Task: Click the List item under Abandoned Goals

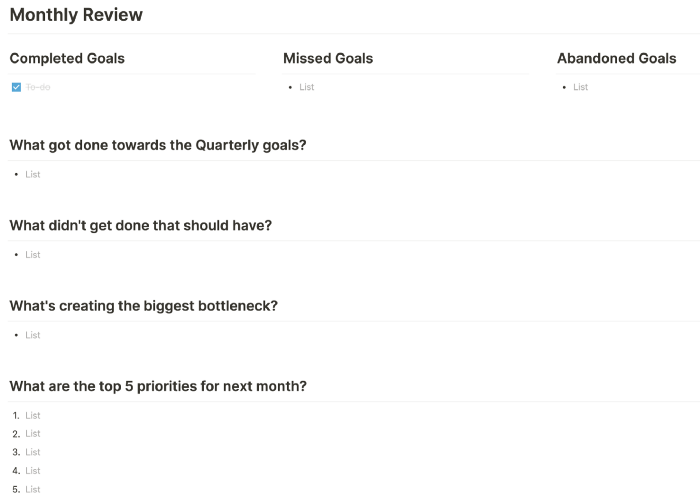Action: coord(580,87)
